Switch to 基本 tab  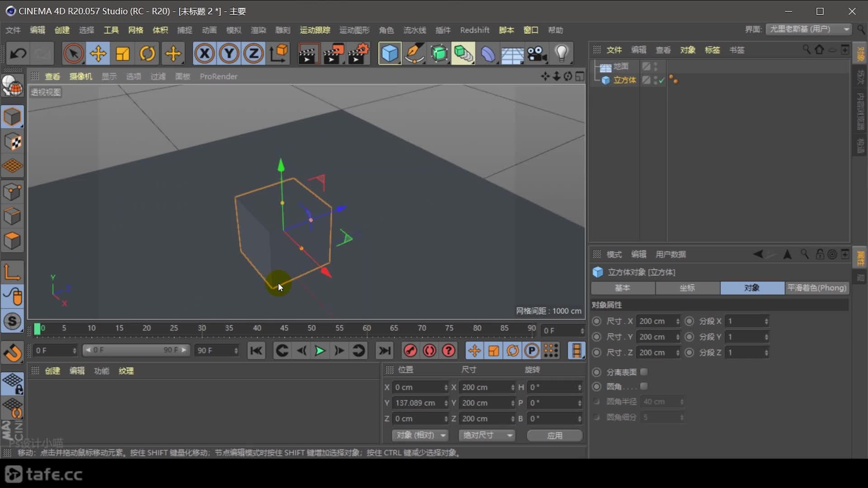(623, 288)
